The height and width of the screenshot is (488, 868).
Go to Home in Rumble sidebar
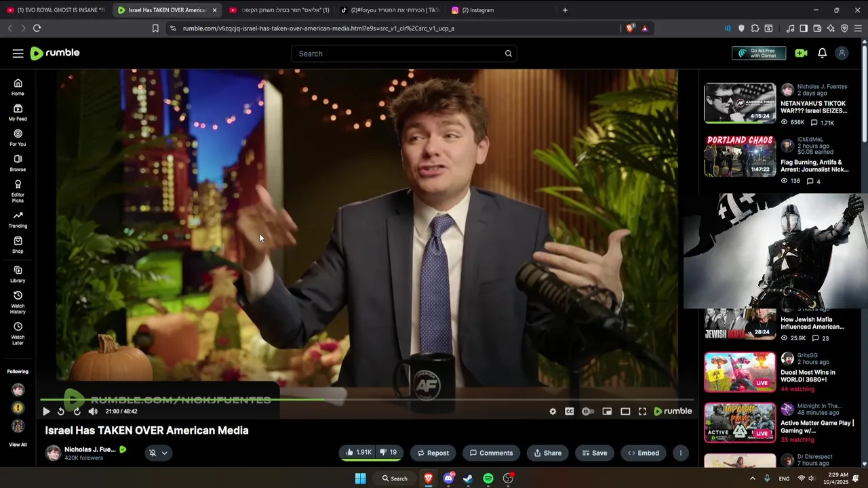pyautogui.click(x=18, y=87)
